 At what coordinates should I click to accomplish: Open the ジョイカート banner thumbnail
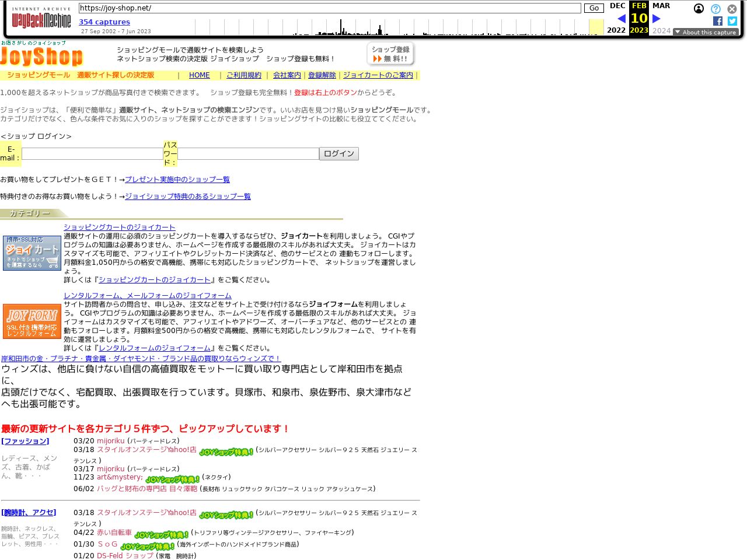pyautogui.click(x=32, y=253)
